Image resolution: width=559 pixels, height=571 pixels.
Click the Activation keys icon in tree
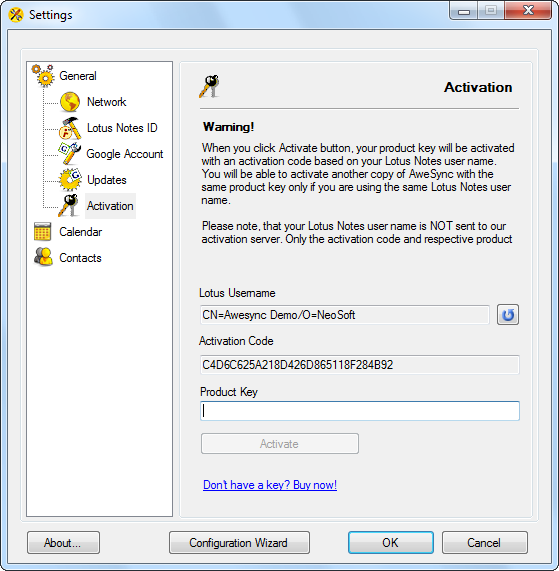(69, 206)
